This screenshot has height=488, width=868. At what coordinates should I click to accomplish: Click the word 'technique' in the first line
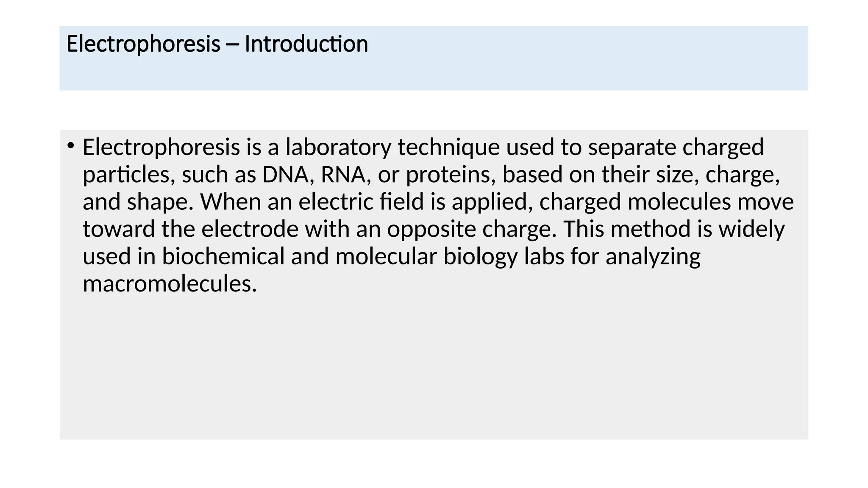pyautogui.click(x=449, y=147)
